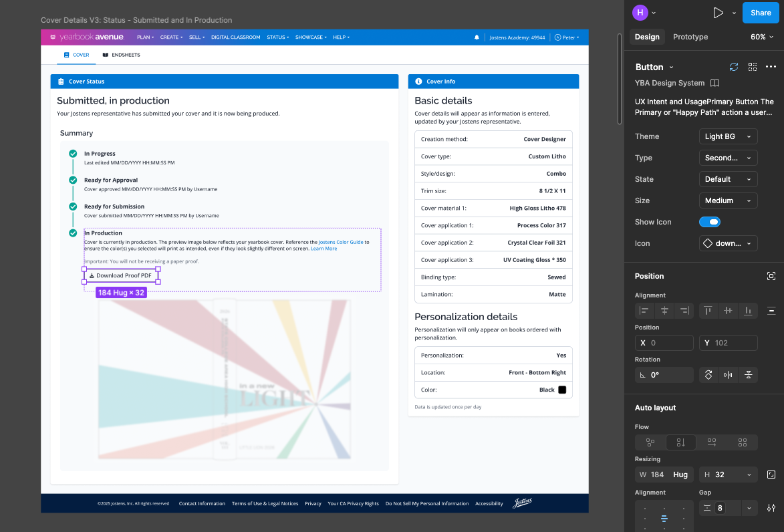Open the Type dropdown set to Secondary
Viewport: 784px width, 532px height.
point(728,158)
